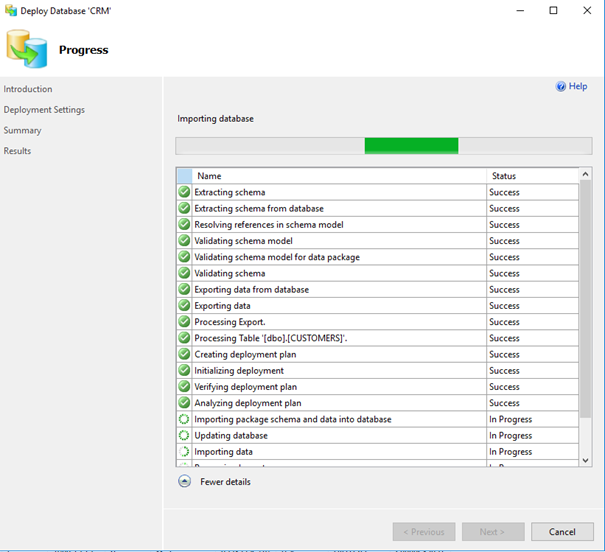This screenshot has width=605, height=552.
Task: Select 'Importing package schema and data into database' text
Action: [x=293, y=419]
